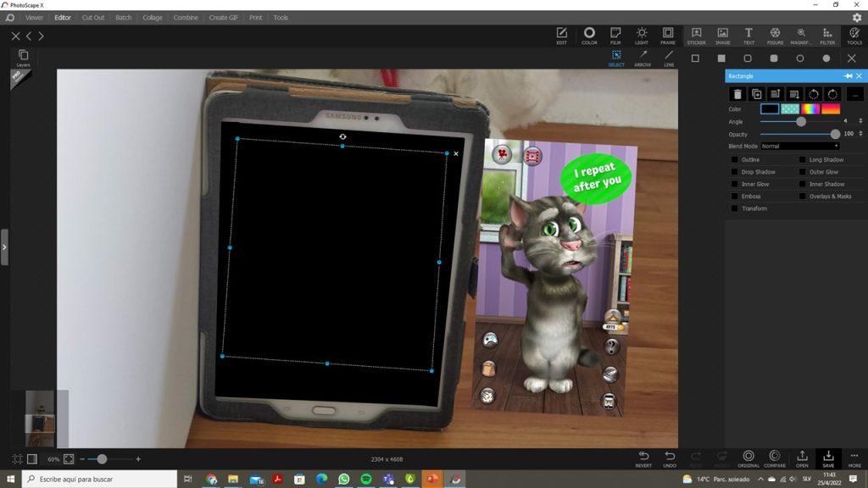Enable the Overlays & Masks checkbox

(802, 197)
